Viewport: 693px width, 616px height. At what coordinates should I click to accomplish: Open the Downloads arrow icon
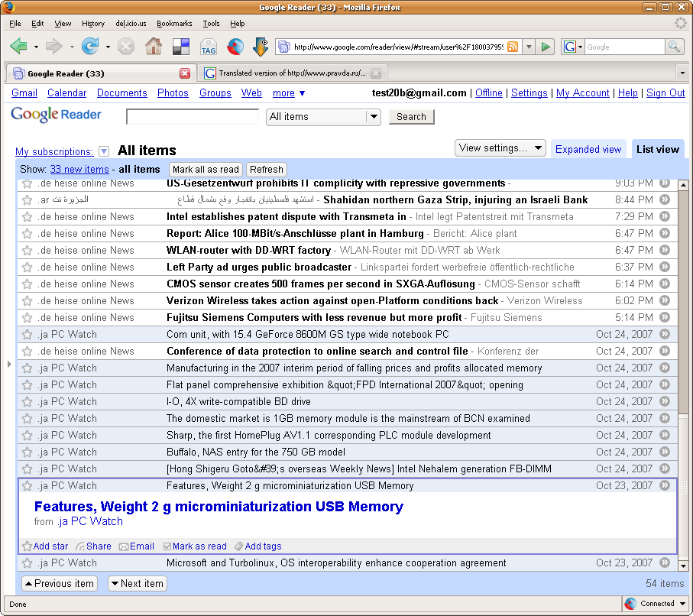pos(261,47)
